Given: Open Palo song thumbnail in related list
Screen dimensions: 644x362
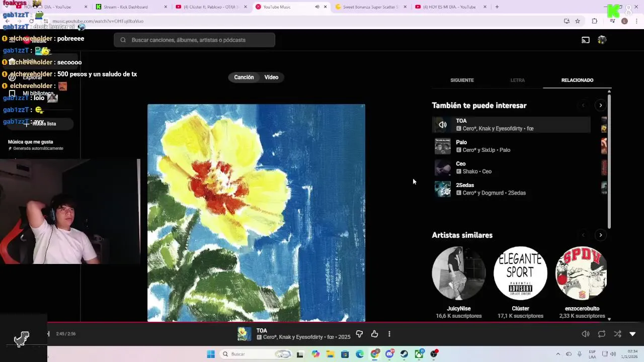Looking at the screenshot, I should click(443, 146).
